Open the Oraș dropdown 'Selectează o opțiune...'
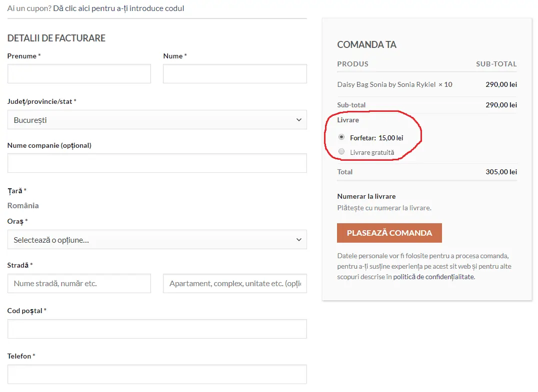 (x=157, y=240)
